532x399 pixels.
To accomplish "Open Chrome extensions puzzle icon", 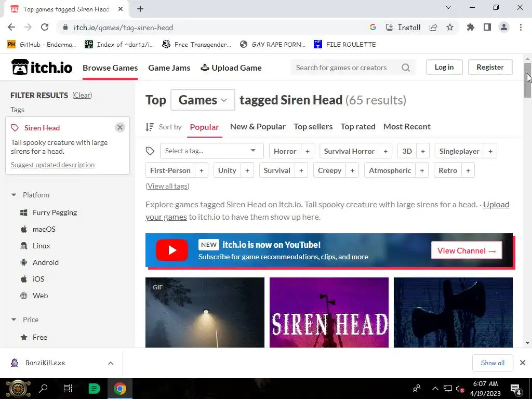I will coord(471,28).
